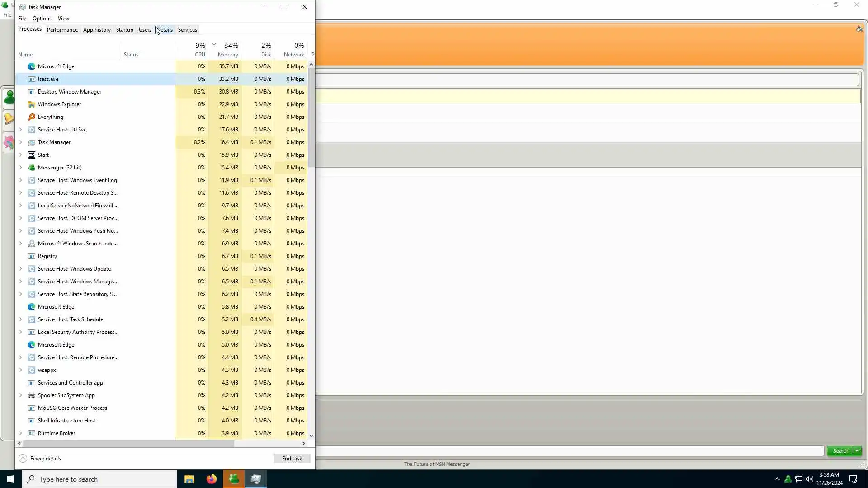
Task: Open dropdown arrow next to Search button
Action: point(857,451)
